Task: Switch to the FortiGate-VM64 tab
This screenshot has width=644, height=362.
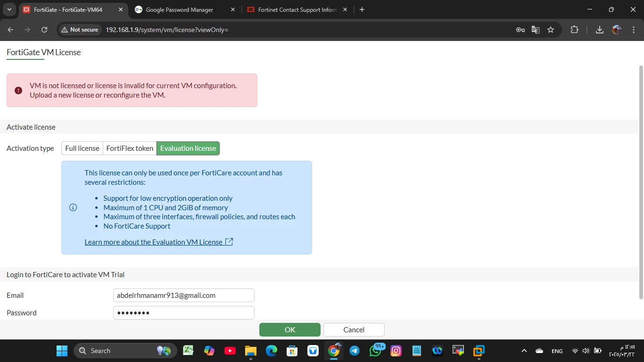Action: (x=68, y=9)
